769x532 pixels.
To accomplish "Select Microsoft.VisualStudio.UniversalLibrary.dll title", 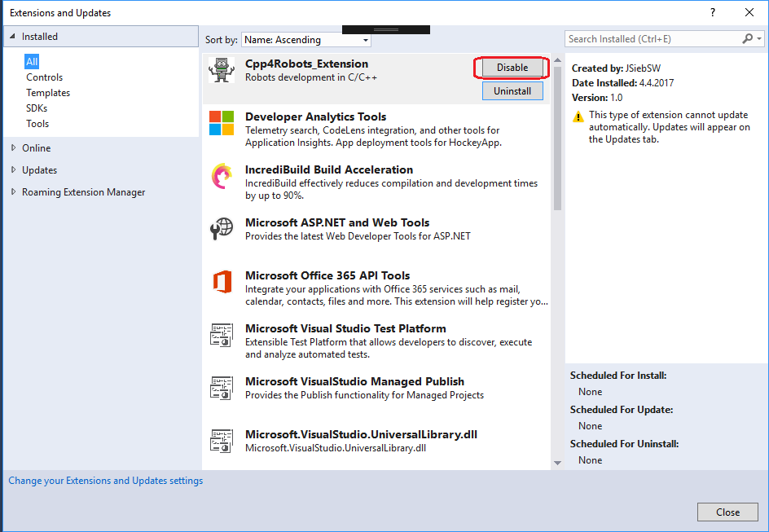I will (x=362, y=434).
